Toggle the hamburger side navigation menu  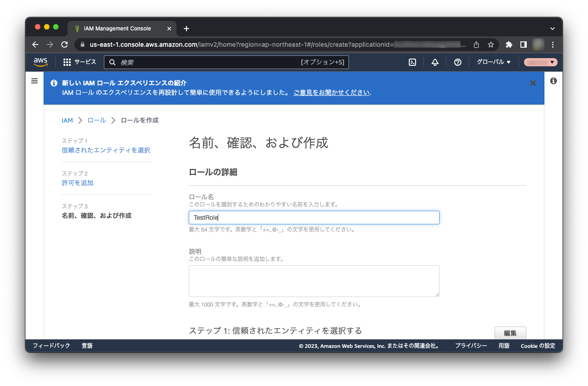(x=34, y=81)
